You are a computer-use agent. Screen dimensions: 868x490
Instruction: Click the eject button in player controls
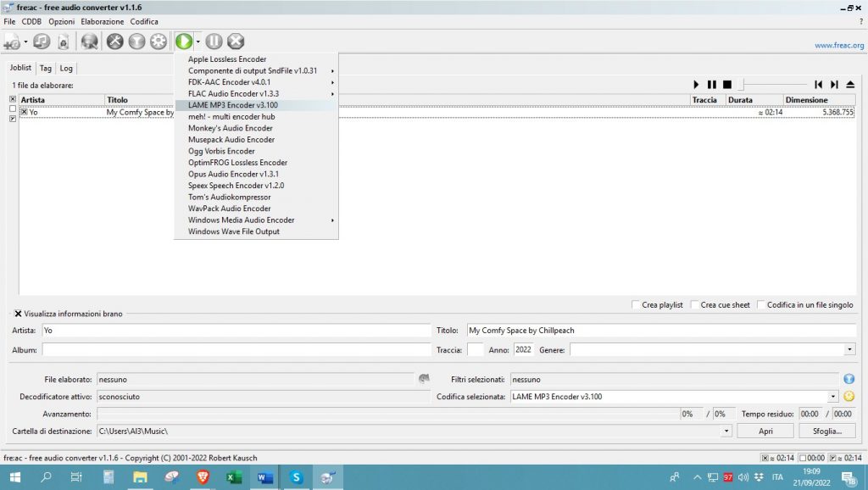pos(850,85)
